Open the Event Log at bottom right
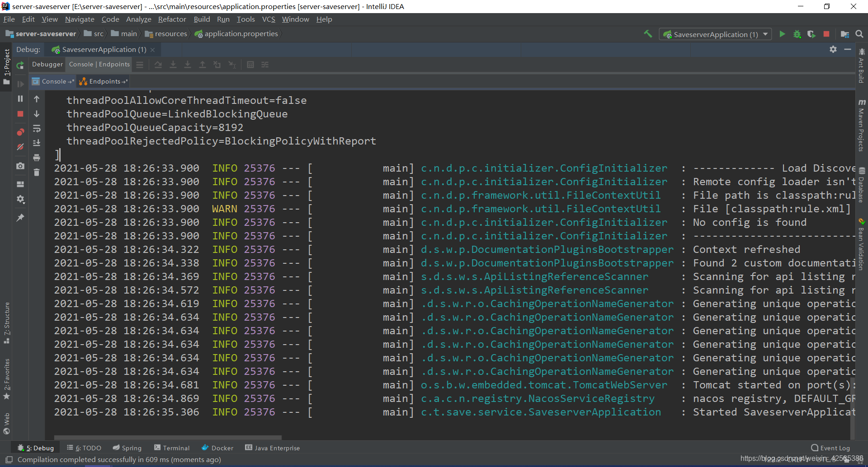868x467 pixels. point(834,448)
